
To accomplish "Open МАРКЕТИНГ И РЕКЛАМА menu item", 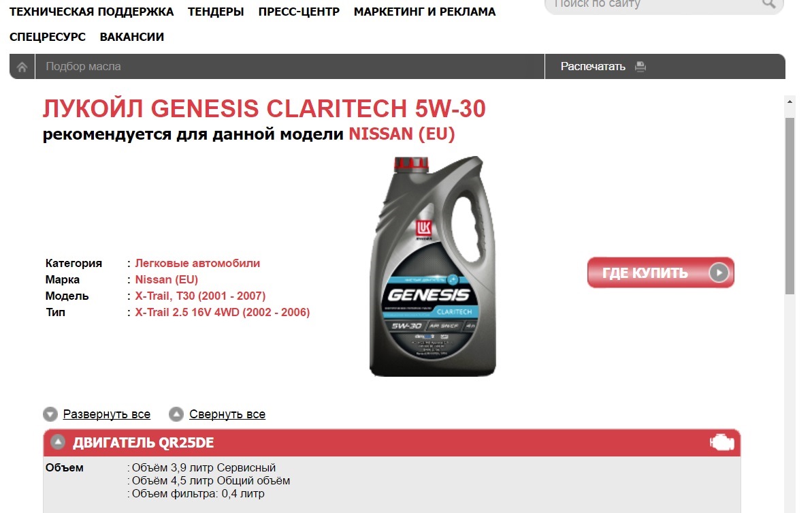I will (425, 12).
